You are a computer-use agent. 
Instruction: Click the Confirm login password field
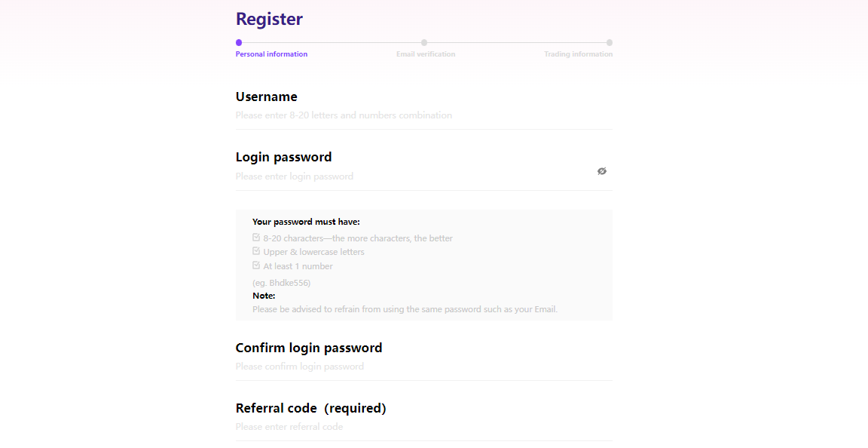click(423, 367)
